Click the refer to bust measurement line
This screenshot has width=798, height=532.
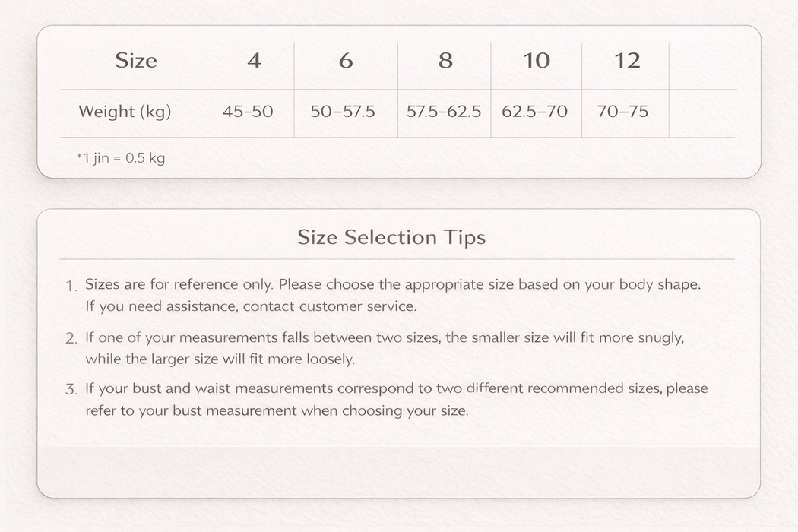point(277,411)
